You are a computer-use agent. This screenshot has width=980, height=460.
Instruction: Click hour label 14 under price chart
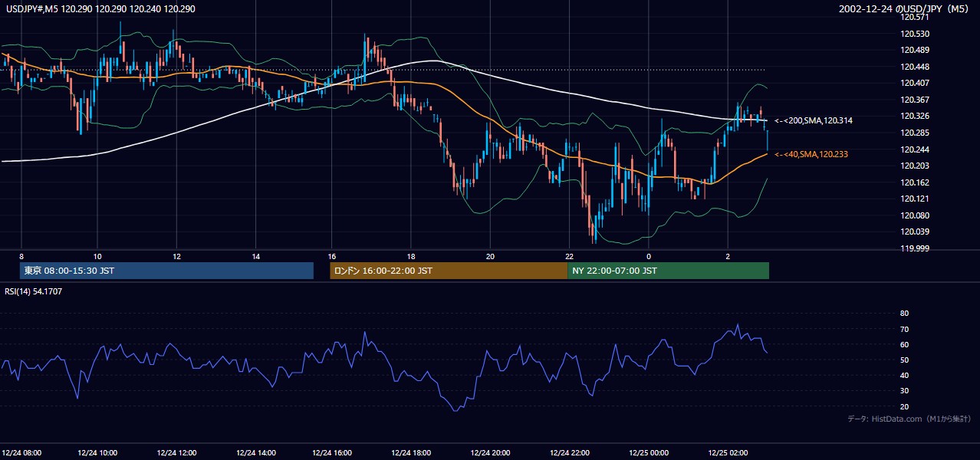[255, 256]
